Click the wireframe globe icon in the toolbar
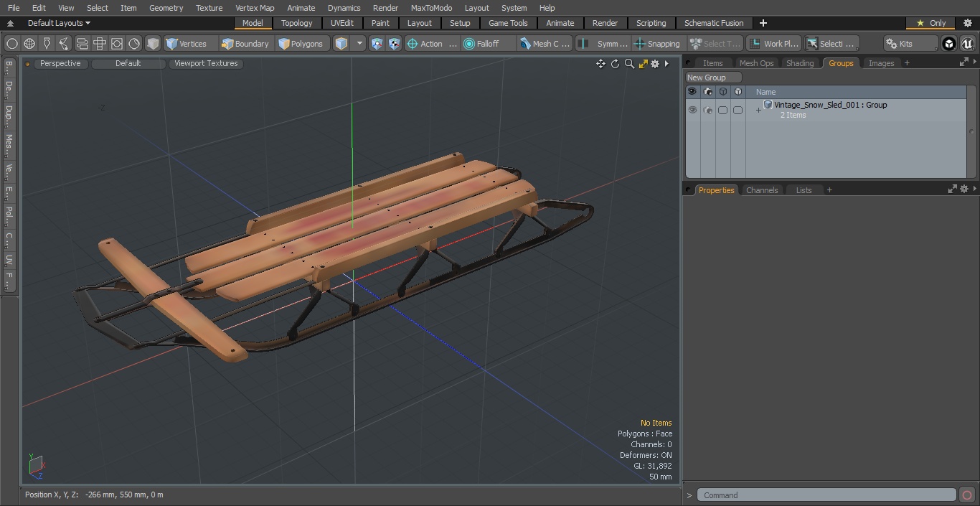This screenshot has height=506, width=980. pos(29,44)
